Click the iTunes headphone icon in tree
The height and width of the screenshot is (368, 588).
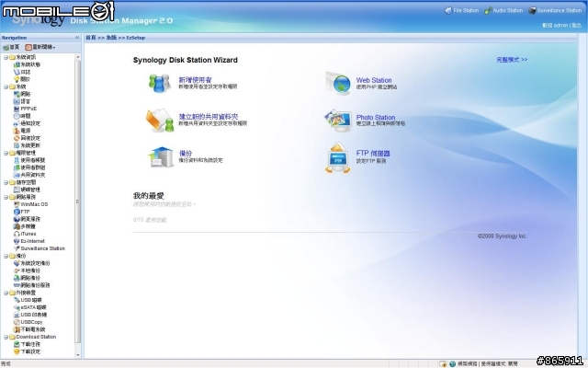click(x=17, y=234)
